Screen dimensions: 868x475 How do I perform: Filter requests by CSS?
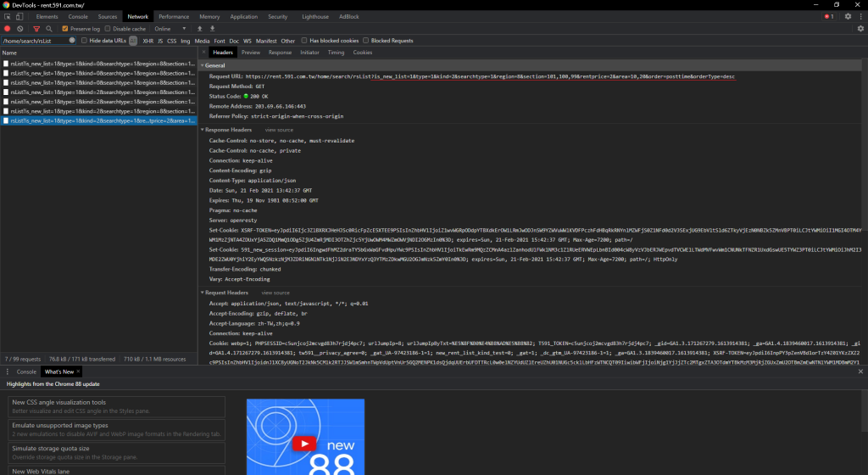[171, 41]
